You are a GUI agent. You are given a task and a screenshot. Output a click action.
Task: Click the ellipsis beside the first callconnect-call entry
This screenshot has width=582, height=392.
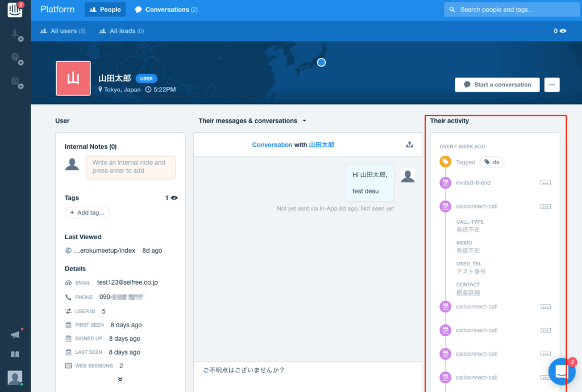pos(545,206)
